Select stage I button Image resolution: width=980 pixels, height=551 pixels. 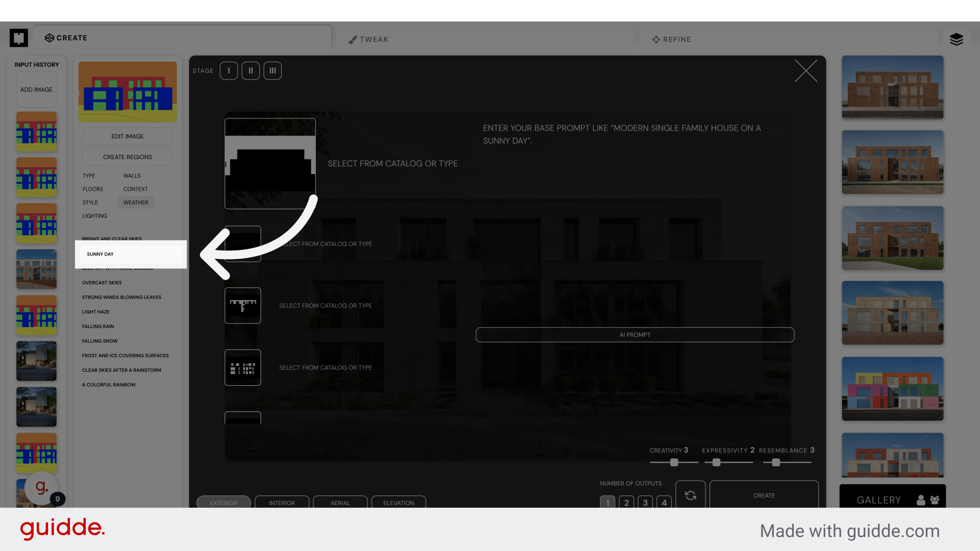(229, 71)
